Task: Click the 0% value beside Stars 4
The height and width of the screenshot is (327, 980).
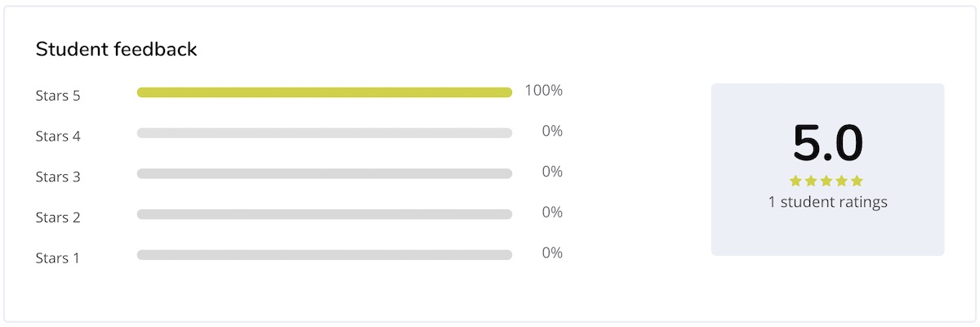Action: click(x=552, y=131)
